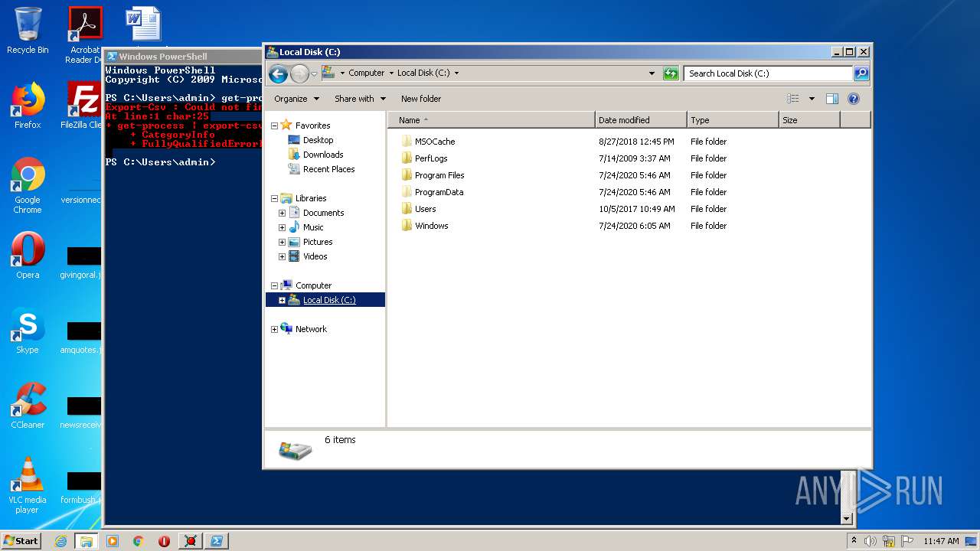The width and height of the screenshot is (980, 551).
Task: Click the refresh button by address bar
Action: tap(671, 73)
